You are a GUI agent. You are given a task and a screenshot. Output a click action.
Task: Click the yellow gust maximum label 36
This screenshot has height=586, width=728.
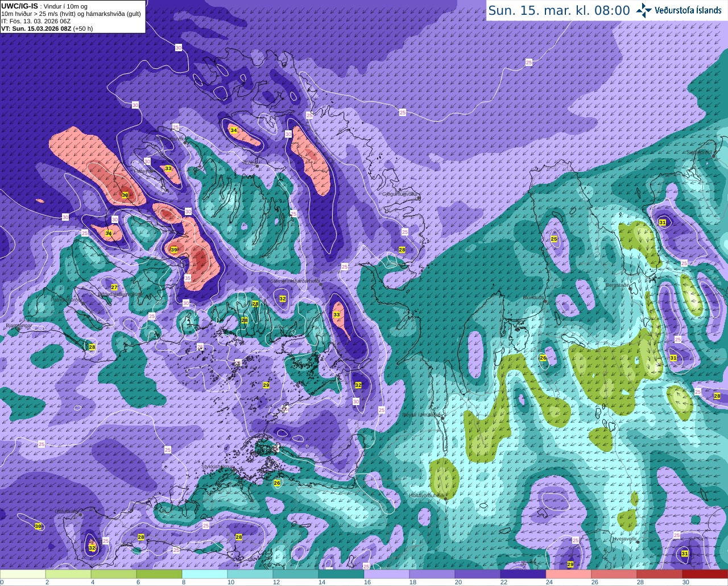coord(125,195)
